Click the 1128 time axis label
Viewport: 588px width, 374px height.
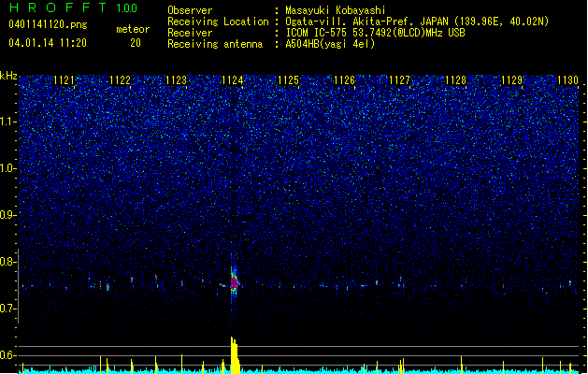pos(455,79)
